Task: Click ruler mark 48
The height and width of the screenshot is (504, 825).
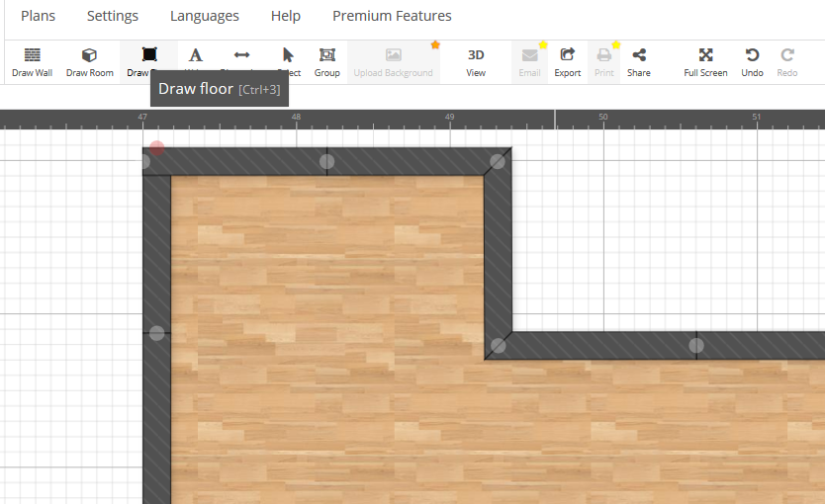Action: click(296, 117)
